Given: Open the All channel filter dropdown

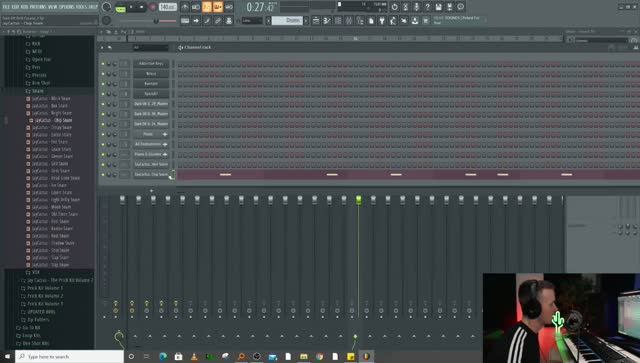Looking at the screenshot, I should (x=151, y=48).
